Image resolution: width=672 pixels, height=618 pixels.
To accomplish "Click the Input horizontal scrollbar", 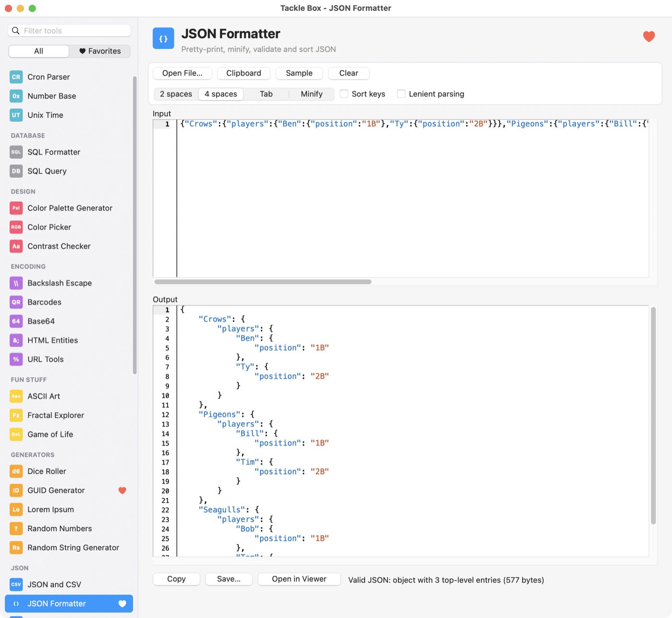I will click(263, 282).
